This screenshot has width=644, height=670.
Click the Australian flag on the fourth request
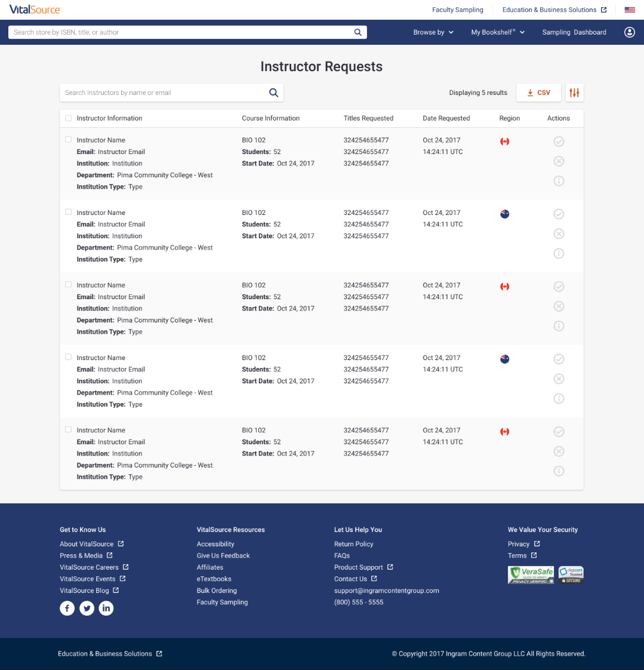[x=504, y=359]
